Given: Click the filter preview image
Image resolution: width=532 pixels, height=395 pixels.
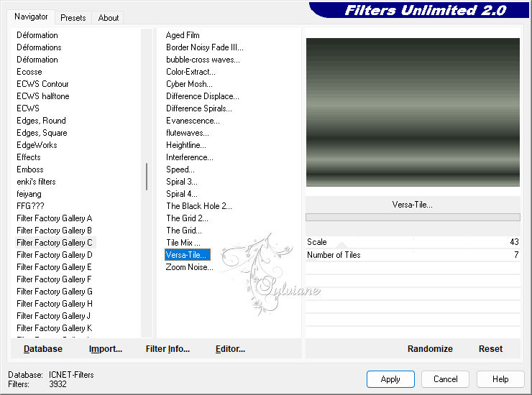Looking at the screenshot, I should (x=413, y=112).
